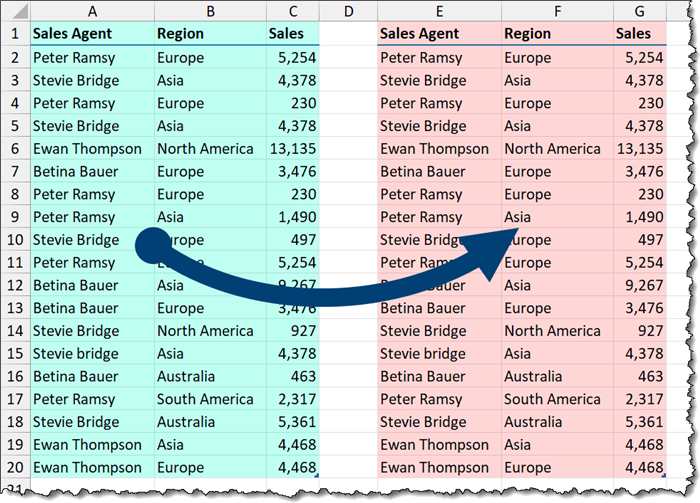Select the row 20 header

(x=14, y=467)
